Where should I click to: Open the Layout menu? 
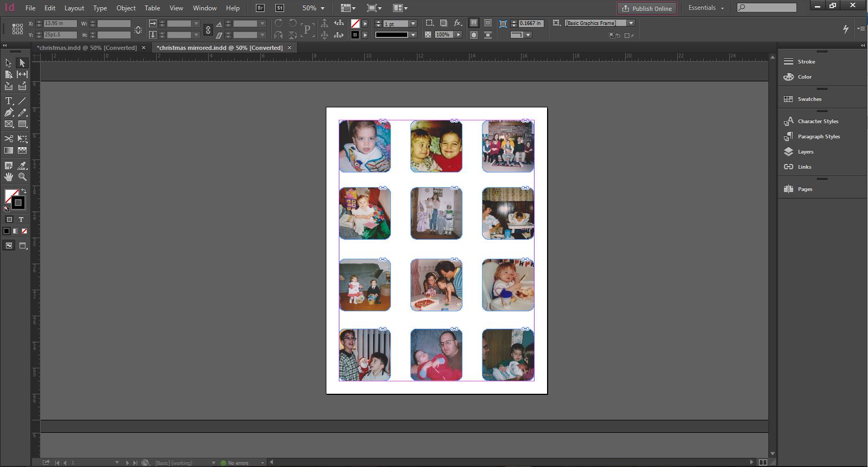[74, 8]
